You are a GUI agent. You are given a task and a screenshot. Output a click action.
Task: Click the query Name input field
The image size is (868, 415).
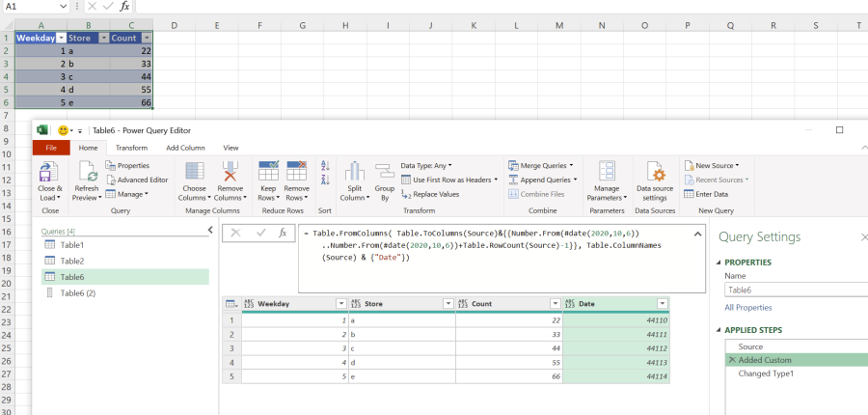(x=796, y=290)
